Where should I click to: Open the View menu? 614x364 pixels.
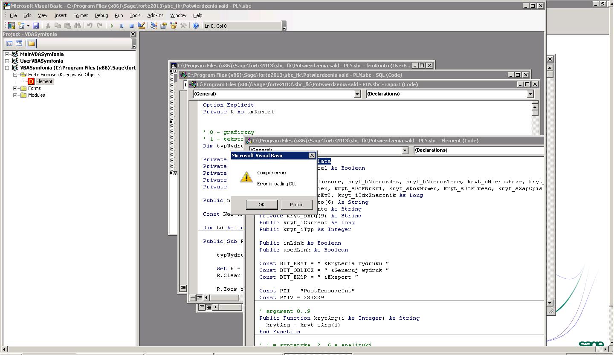click(43, 15)
